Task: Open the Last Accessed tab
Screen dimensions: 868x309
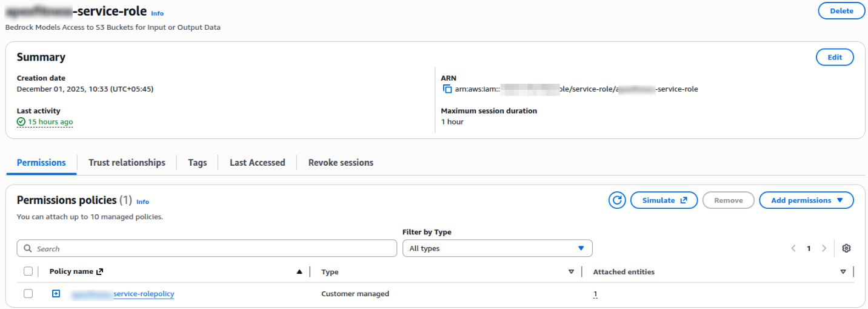Action: click(x=257, y=163)
